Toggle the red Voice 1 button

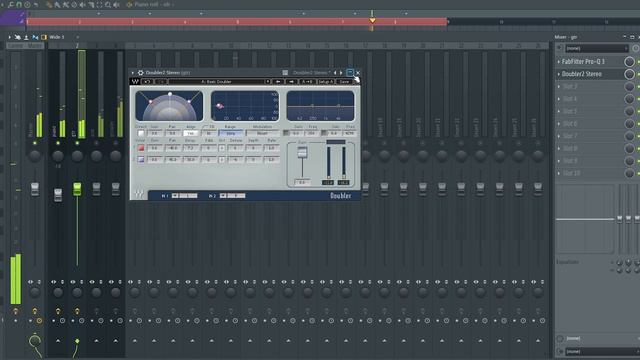141,148
